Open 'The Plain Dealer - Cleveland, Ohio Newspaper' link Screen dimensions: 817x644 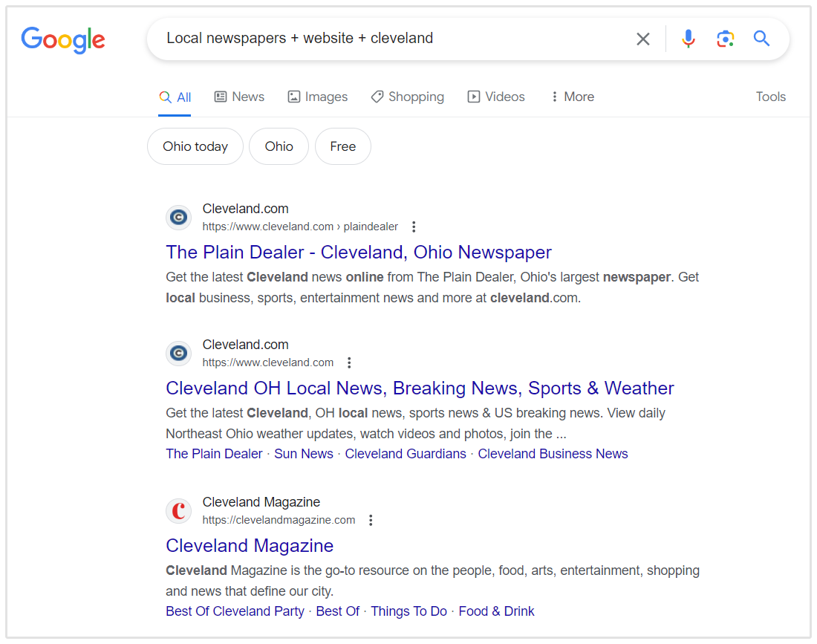tap(359, 253)
